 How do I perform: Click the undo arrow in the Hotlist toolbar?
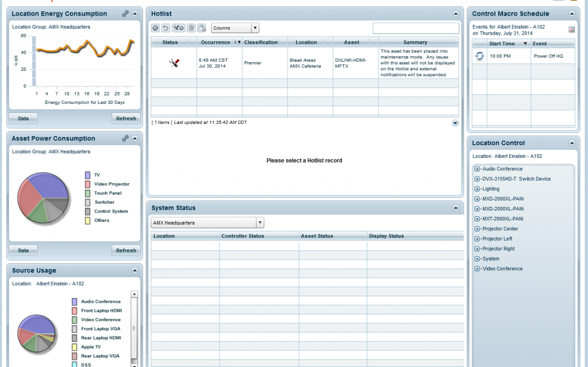pos(165,28)
